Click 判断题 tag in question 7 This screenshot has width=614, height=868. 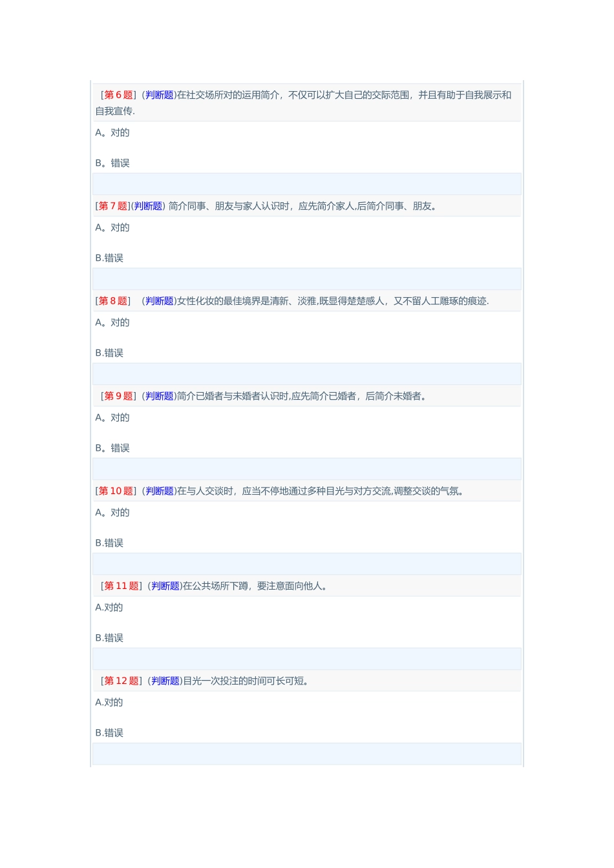pyautogui.click(x=148, y=206)
